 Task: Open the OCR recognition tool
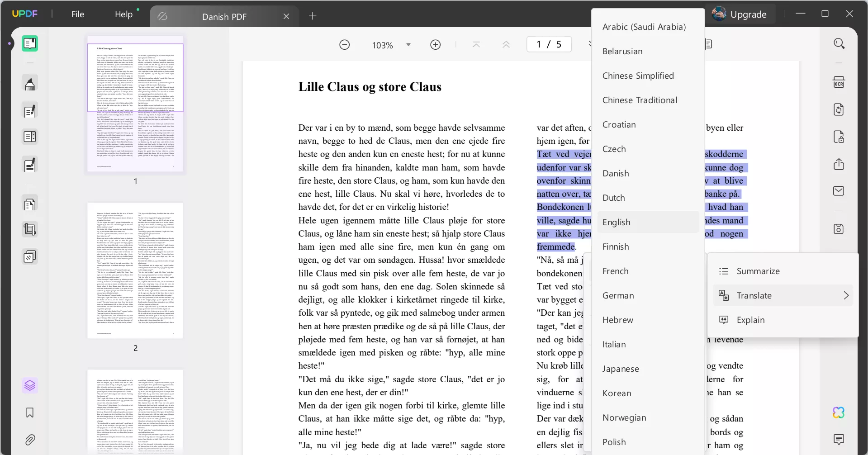coord(839,82)
